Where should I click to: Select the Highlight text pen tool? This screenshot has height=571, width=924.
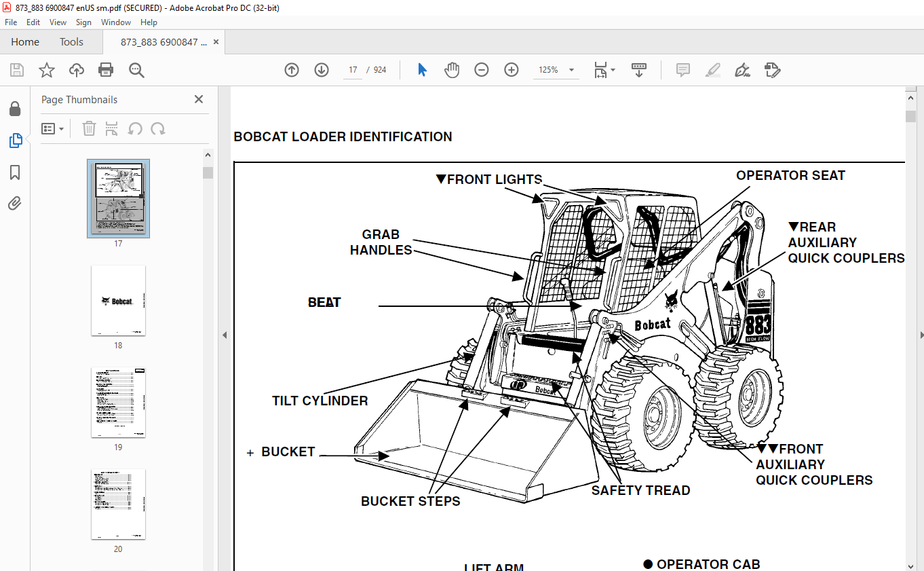pyautogui.click(x=713, y=70)
